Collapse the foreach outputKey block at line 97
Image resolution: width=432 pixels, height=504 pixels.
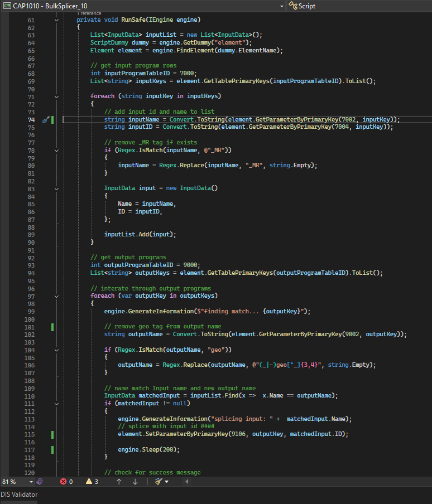56,296
